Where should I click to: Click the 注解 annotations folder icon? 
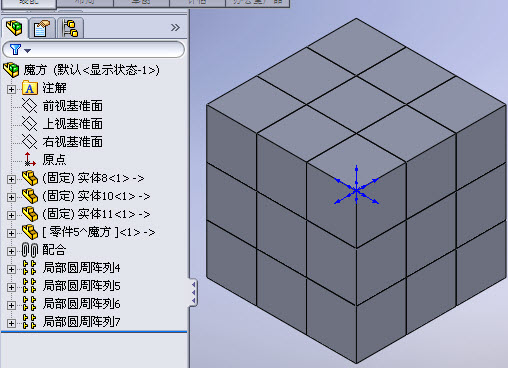[x=30, y=88]
